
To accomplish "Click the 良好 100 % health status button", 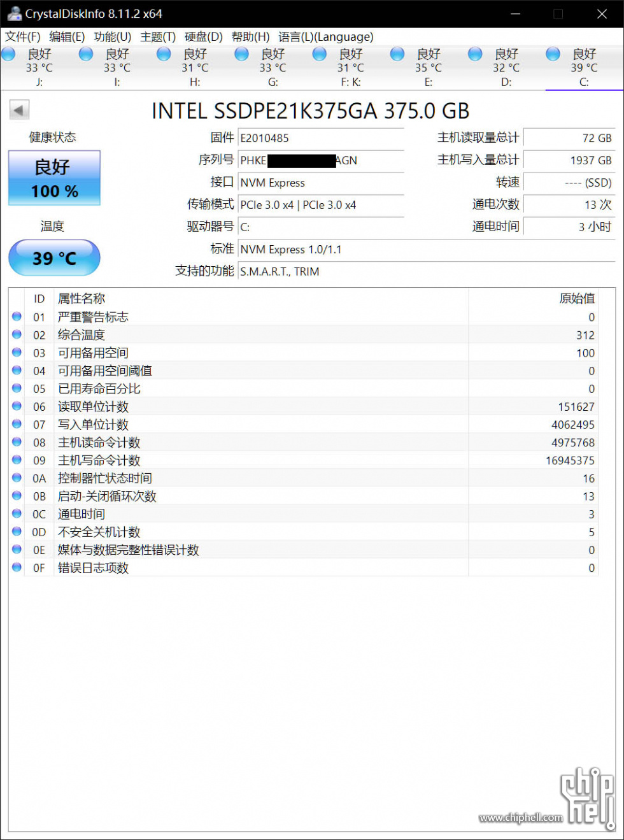I will [54, 178].
